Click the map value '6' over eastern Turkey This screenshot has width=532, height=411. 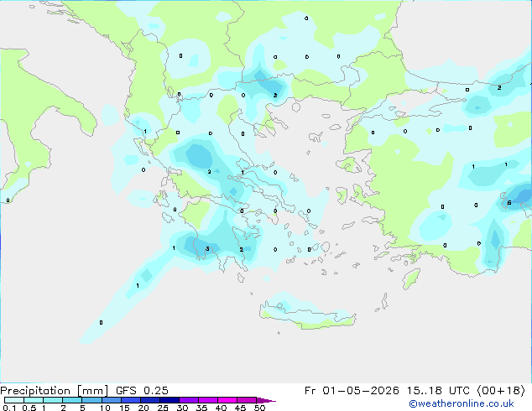coord(509,203)
